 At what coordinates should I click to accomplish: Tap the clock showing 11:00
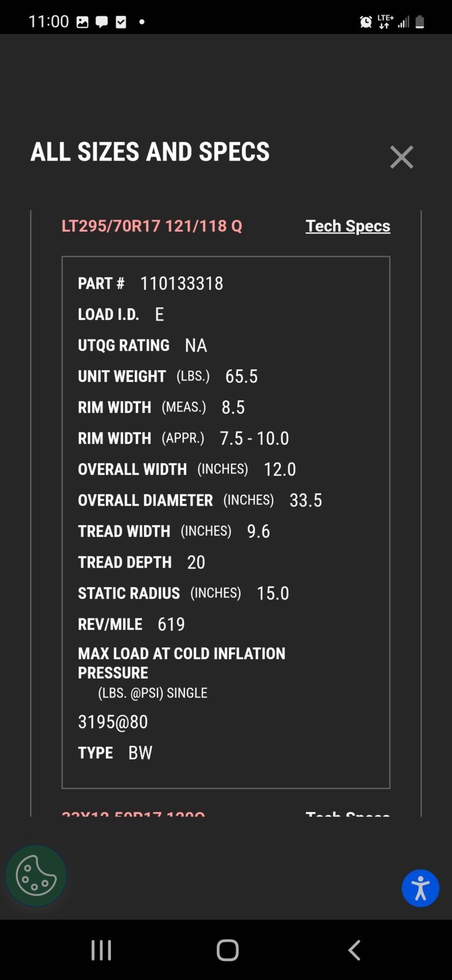(48, 21)
